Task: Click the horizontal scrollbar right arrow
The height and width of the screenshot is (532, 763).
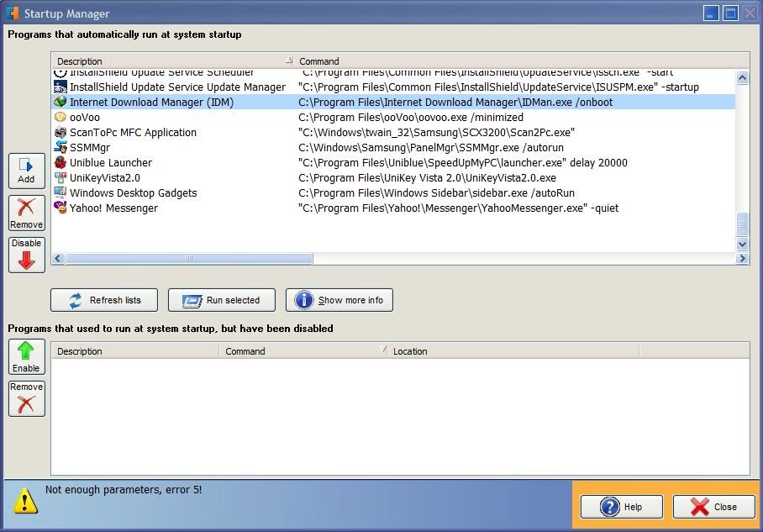Action: (x=742, y=259)
